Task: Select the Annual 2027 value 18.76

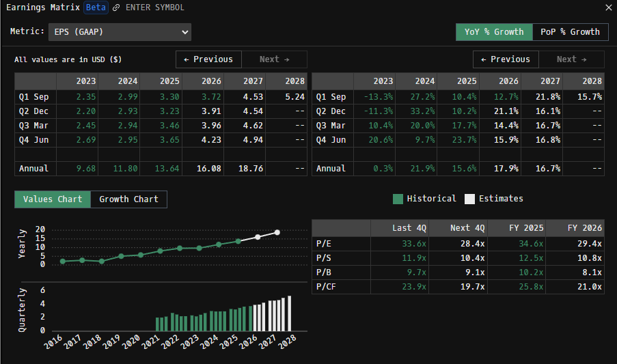Action: 249,169
